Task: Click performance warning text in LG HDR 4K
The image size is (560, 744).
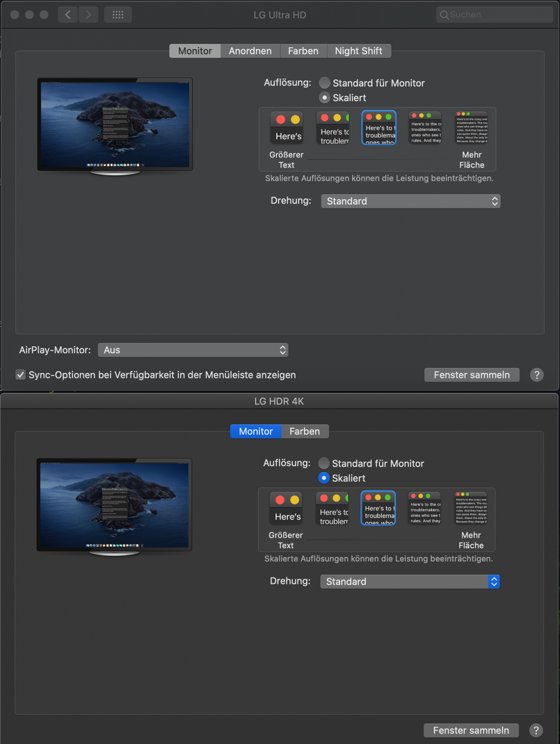Action: tap(379, 559)
